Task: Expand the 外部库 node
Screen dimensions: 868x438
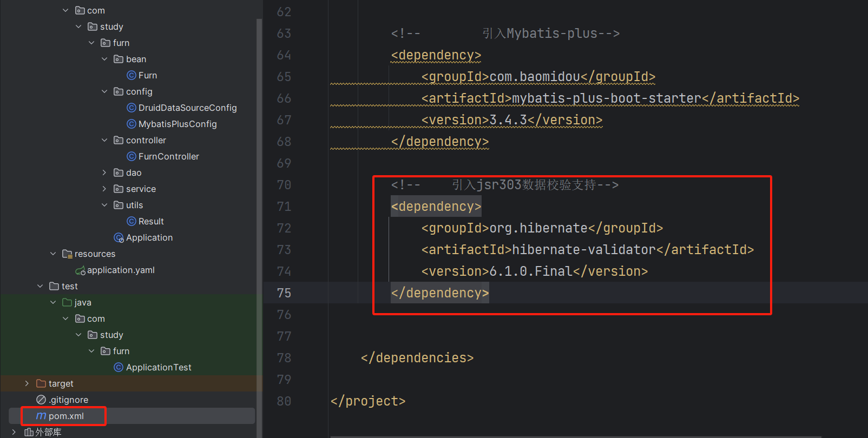Action: pos(14,432)
